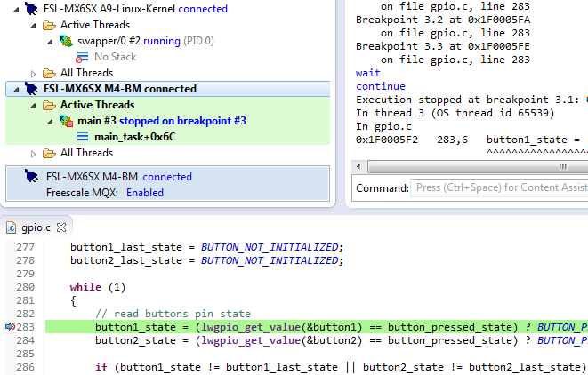The image size is (588, 375).
Task: Close the gpio.c tab
Action: [61, 227]
